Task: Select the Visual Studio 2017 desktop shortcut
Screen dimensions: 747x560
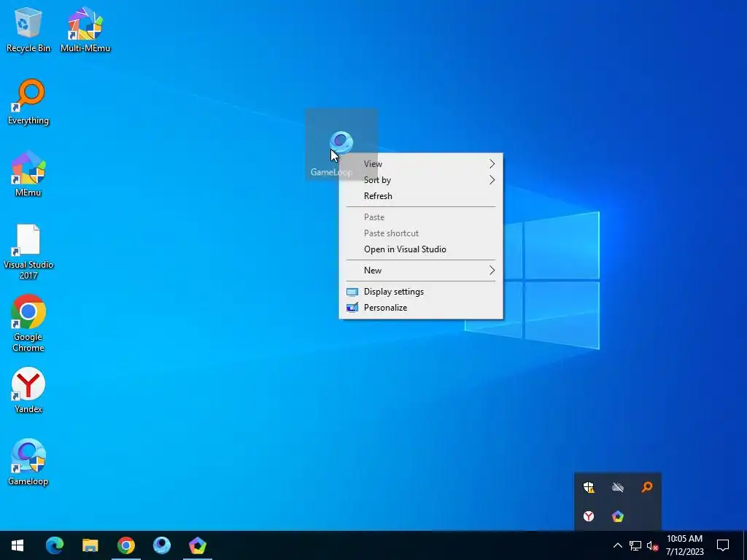Action: pyautogui.click(x=28, y=252)
